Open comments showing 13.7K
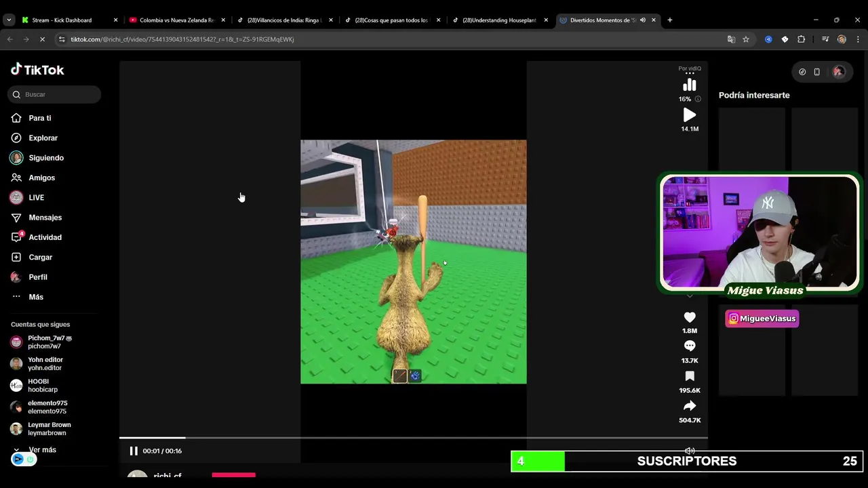This screenshot has height=488, width=868. point(690,346)
